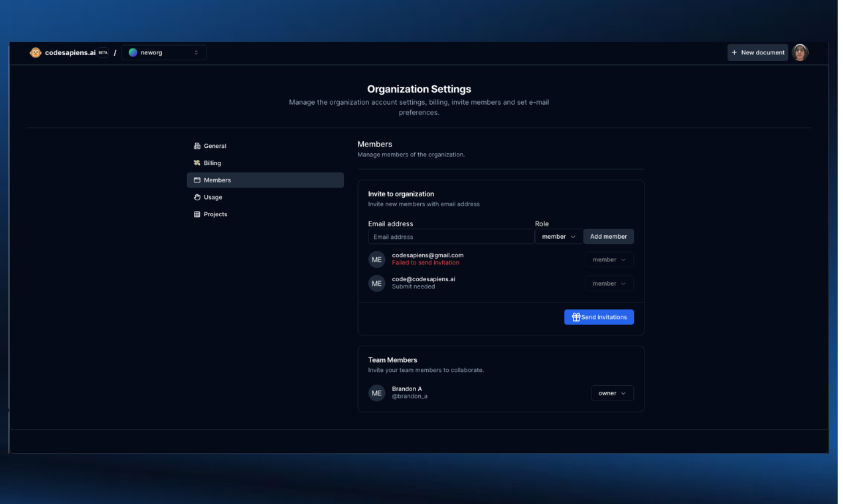Click the plus icon beside New document
The width and height of the screenshot is (843, 504).
734,52
